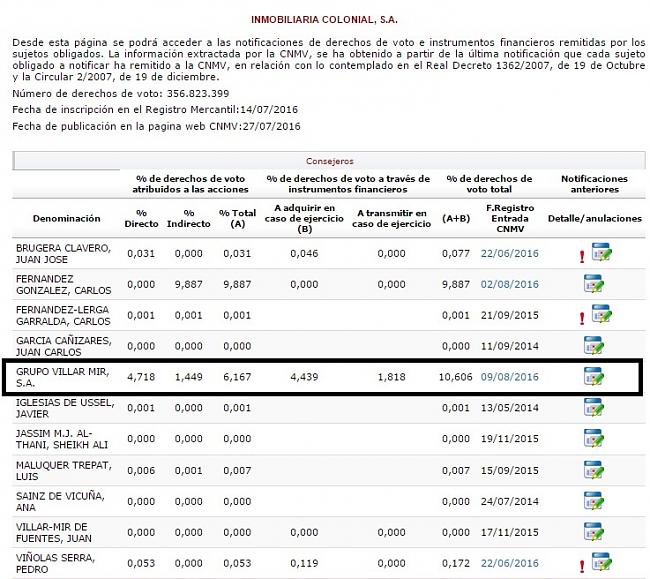Open the 02/08/2016 registry date link

[x=510, y=284]
